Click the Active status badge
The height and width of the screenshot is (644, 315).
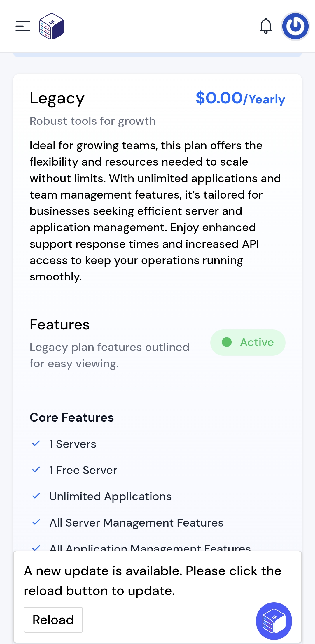(x=248, y=343)
